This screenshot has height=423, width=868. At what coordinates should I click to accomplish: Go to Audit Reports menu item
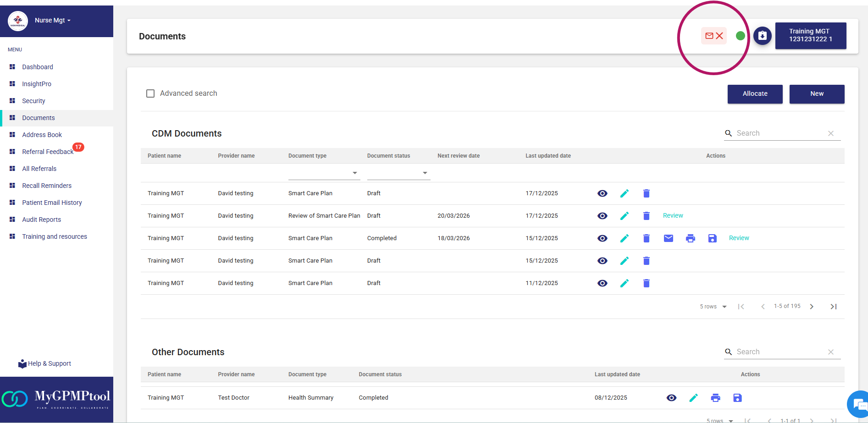41,220
